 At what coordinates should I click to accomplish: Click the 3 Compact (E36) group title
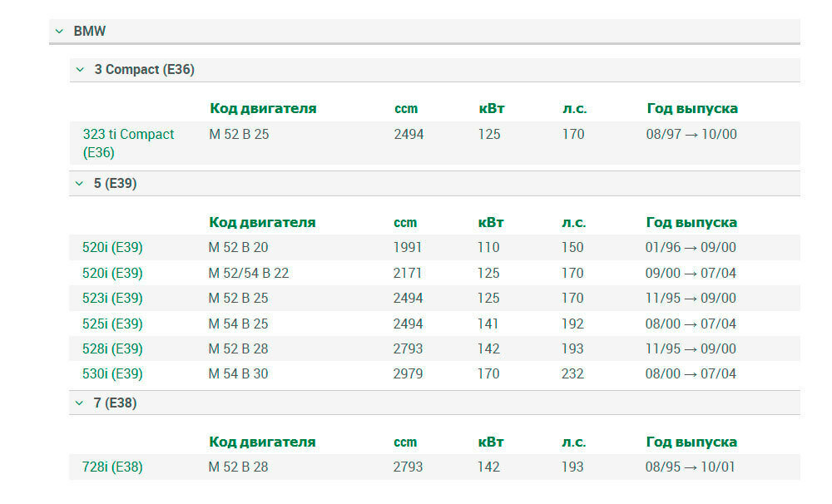click(x=144, y=70)
